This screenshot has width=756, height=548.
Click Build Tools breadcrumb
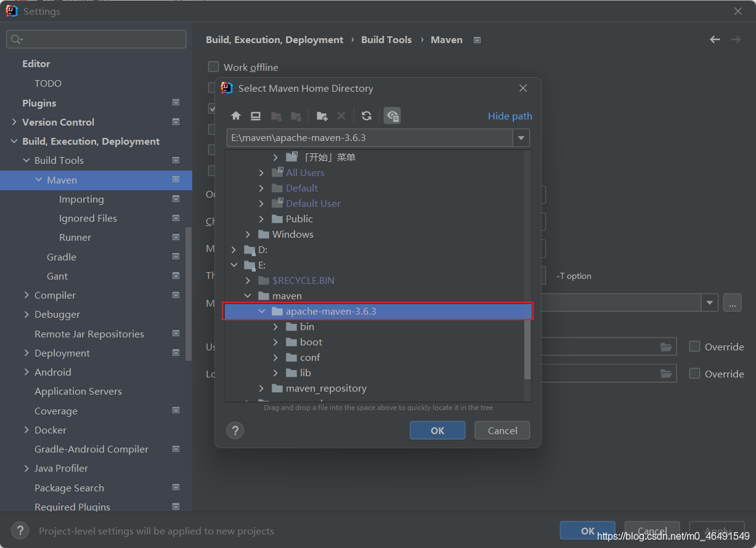[x=386, y=39]
